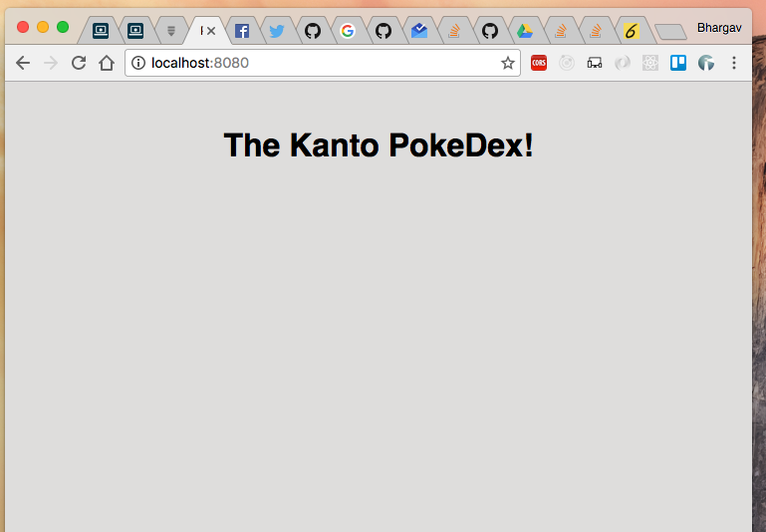
Task: Click the Kanto PokeDex heading
Action: (379, 145)
